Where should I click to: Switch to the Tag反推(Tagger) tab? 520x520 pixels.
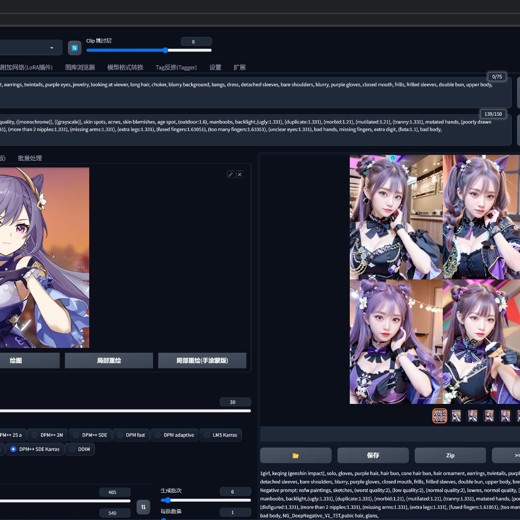[176, 67]
